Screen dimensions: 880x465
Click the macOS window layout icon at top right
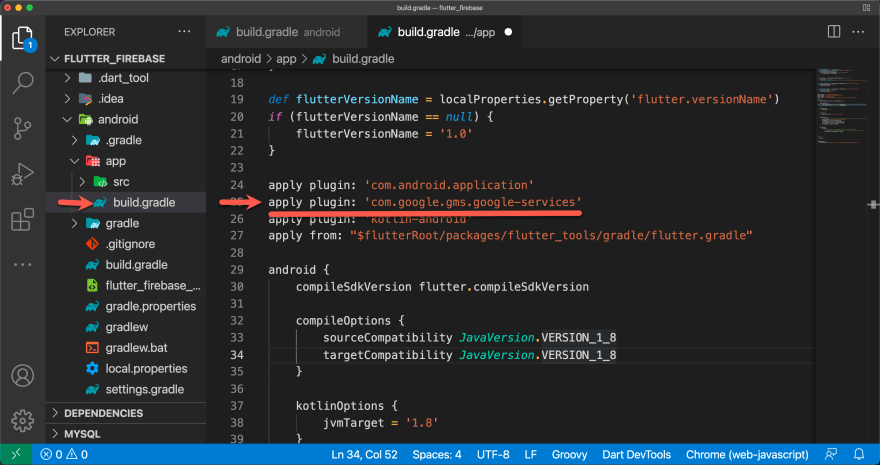tap(866, 8)
